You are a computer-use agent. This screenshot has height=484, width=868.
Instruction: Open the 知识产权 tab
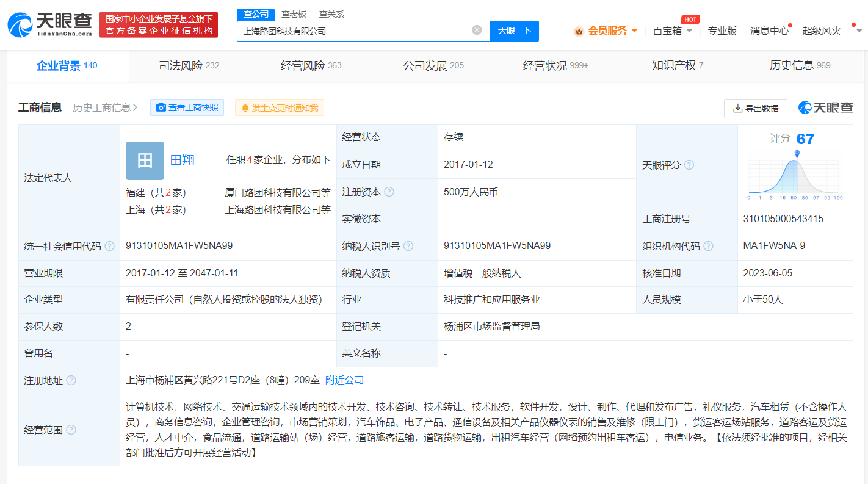678,65
